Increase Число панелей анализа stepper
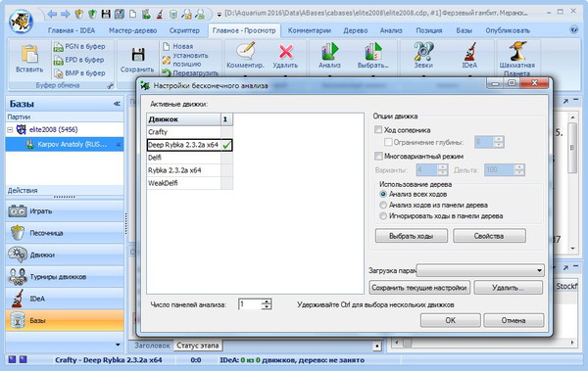This screenshot has height=371, width=588. (x=267, y=301)
